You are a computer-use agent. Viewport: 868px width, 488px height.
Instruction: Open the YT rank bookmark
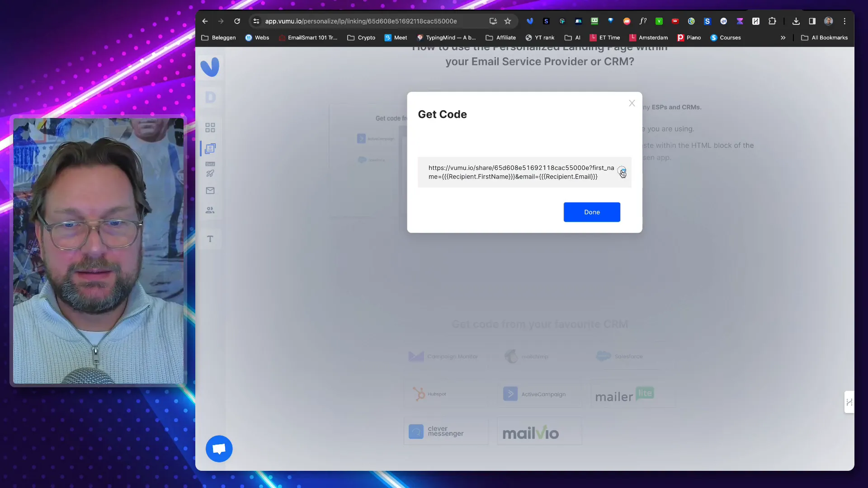(x=540, y=38)
